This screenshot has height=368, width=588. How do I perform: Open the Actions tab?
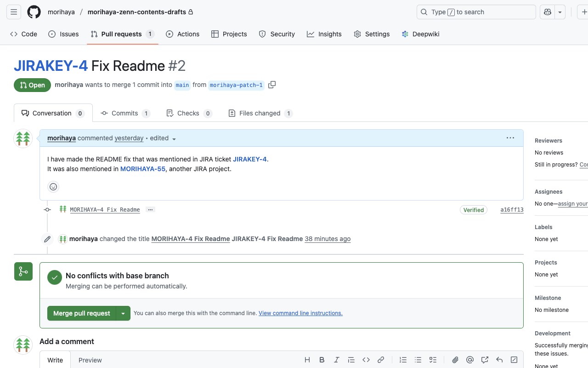click(x=183, y=34)
